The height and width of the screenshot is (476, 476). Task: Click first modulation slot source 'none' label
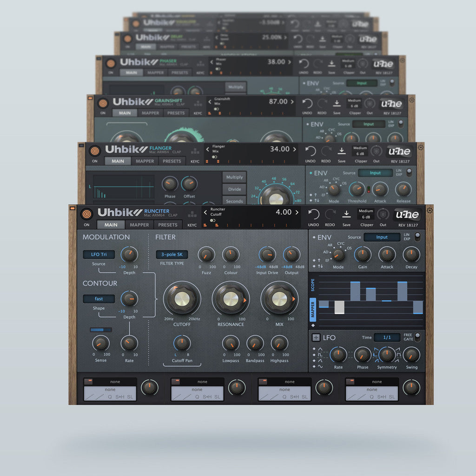(x=115, y=382)
